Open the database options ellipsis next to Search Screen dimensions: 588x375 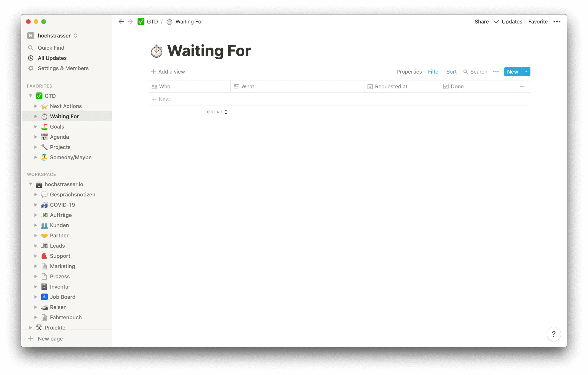[x=496, y=72]
